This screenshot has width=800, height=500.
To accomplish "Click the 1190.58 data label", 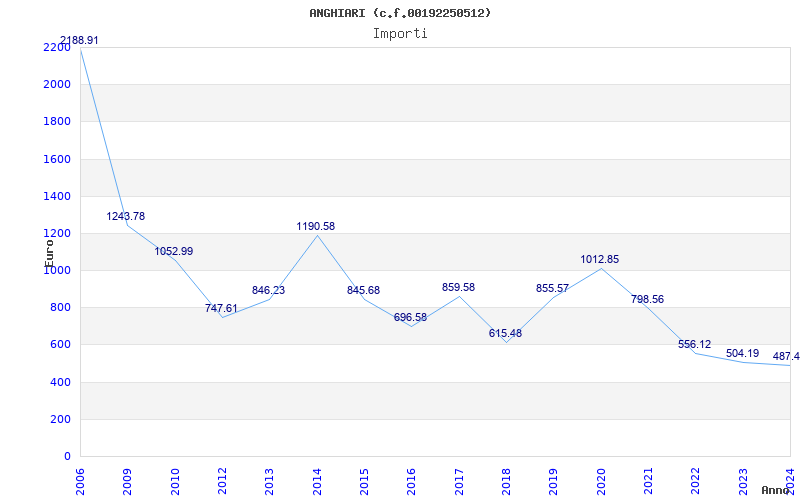I will 316,226.
